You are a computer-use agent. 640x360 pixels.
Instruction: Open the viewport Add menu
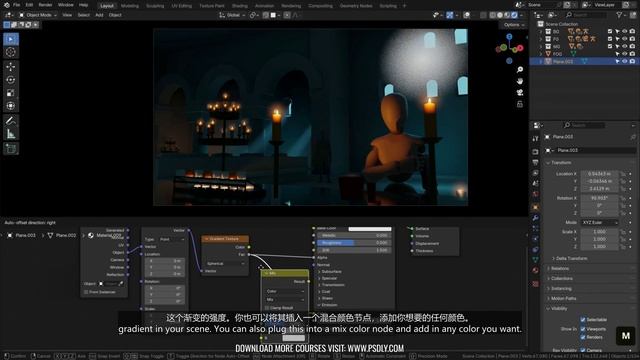pyautogui.click(x=99, y=15)
